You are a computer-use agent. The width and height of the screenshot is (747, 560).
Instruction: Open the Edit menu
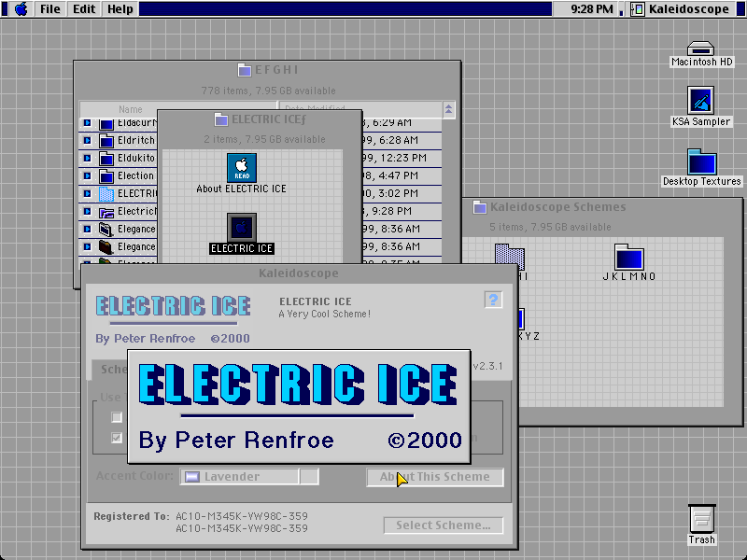tap(84, 8)
